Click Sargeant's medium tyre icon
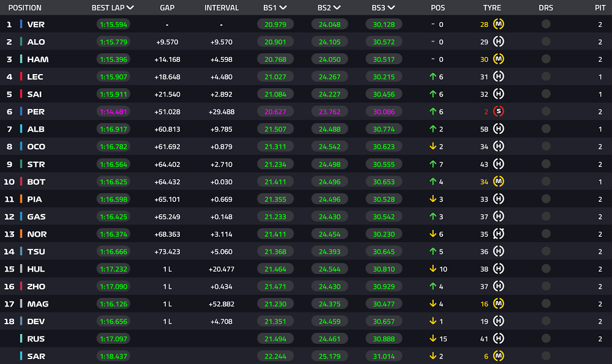Image resolution: width=612 pixels, height=364 pixels. click(x=498, y=356)
